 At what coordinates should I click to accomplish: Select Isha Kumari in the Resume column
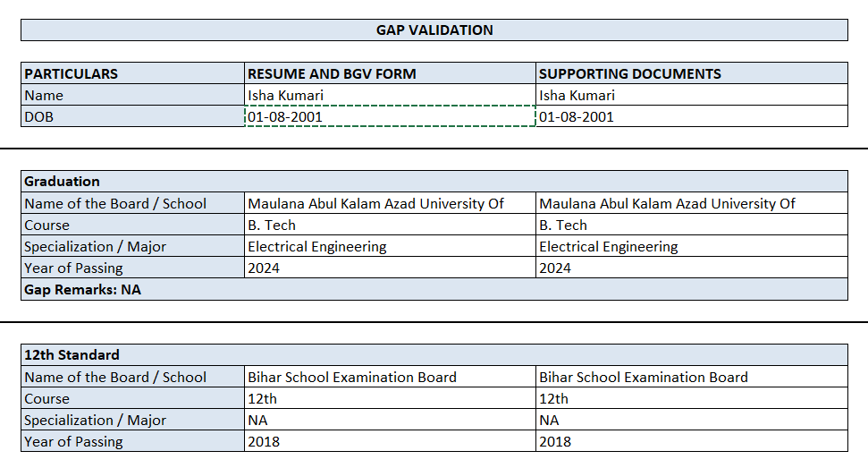pos(390,95)
